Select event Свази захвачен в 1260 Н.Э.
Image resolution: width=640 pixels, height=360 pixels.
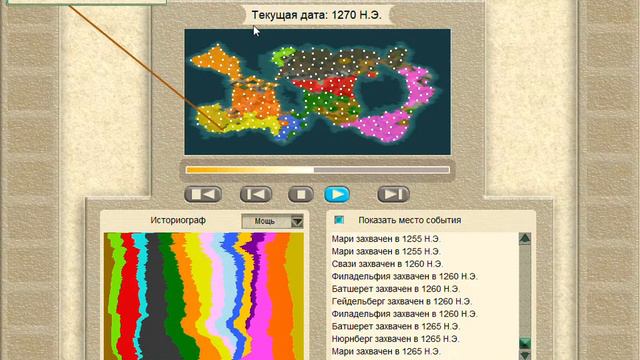pos(387,264)
